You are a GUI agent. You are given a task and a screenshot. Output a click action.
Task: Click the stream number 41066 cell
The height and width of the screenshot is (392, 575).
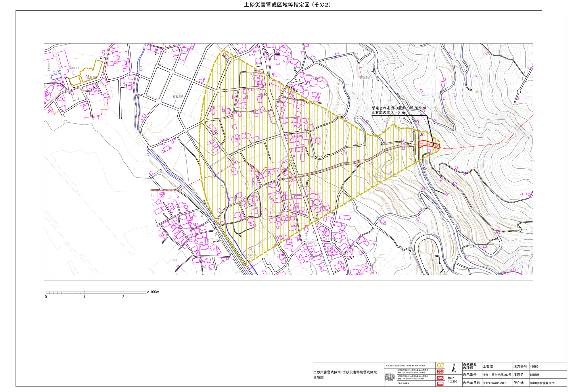[534, 366]
